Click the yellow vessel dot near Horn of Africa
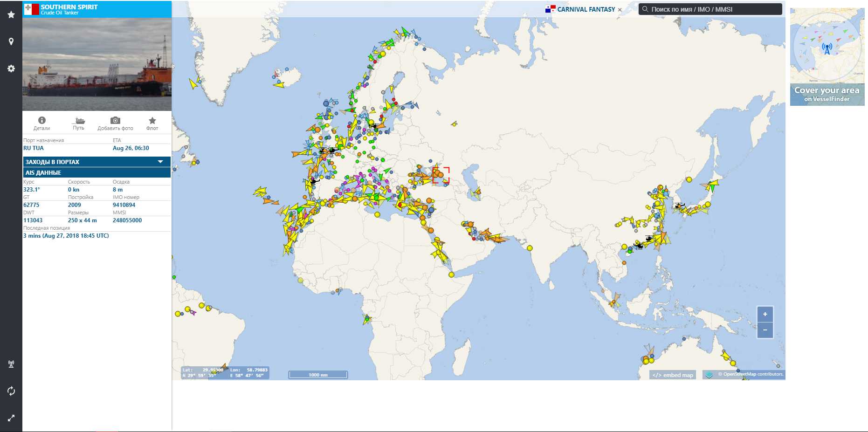The height and width of the screenshot is (432, 868). coord(451,274)
